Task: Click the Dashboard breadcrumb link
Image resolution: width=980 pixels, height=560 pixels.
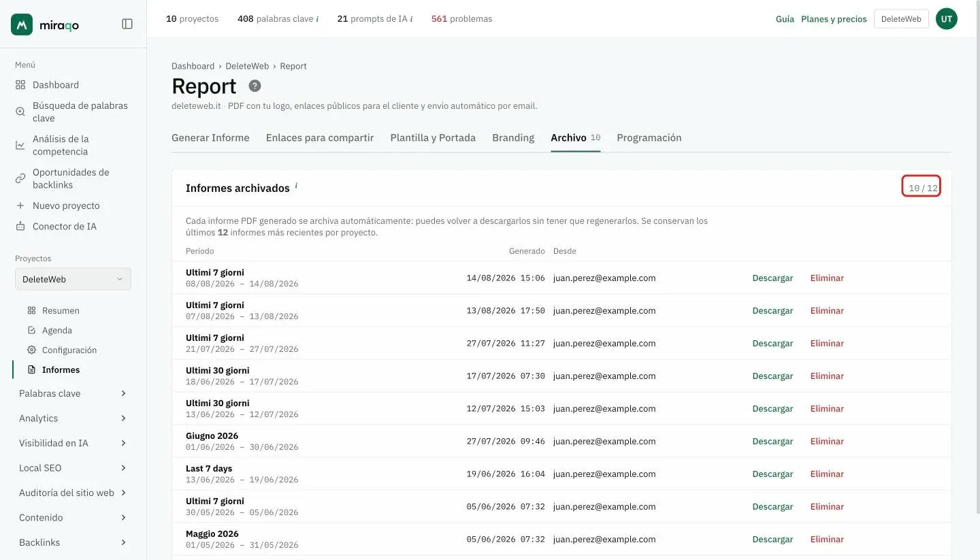Action: tap(193, 66)
